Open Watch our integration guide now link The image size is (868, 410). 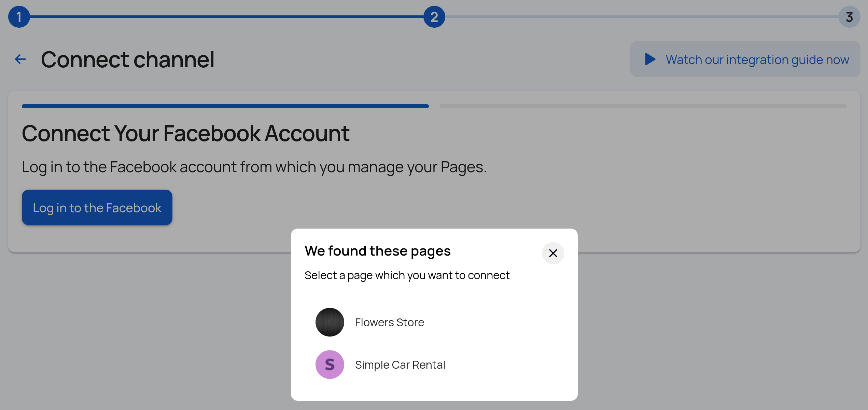[x=757, y=59]
